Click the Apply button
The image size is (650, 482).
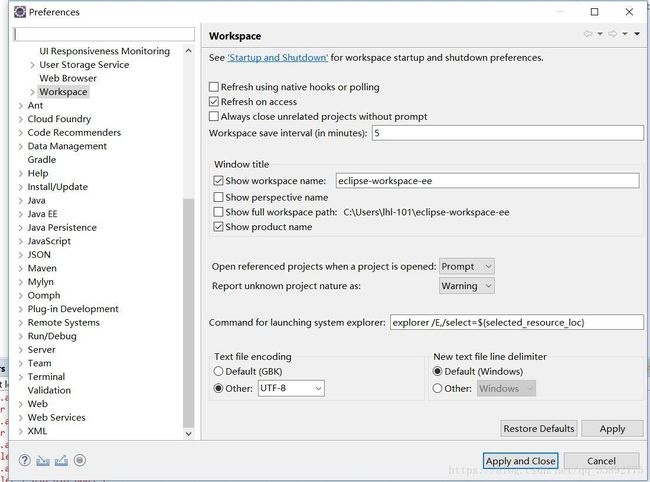pos(612,429)
